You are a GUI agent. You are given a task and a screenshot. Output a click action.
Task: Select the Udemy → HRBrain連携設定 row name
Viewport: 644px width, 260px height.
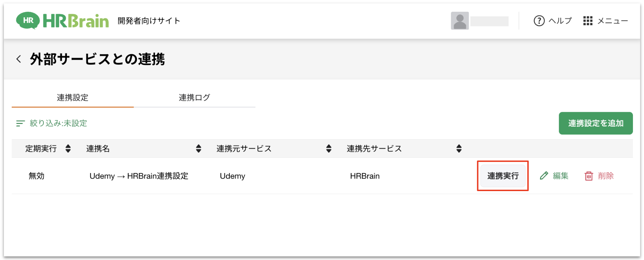pyautogui.click(x=139, y=176)
